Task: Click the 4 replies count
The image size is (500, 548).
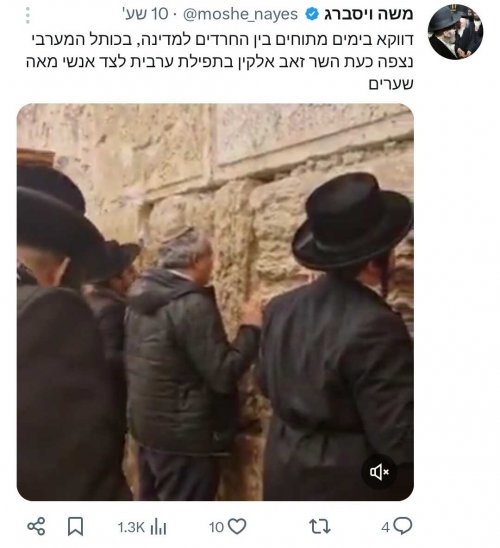Action: point(385,527)
